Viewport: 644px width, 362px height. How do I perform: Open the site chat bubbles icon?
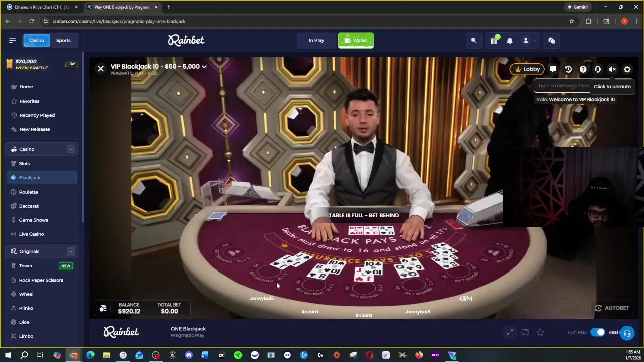tap(552, 41)
